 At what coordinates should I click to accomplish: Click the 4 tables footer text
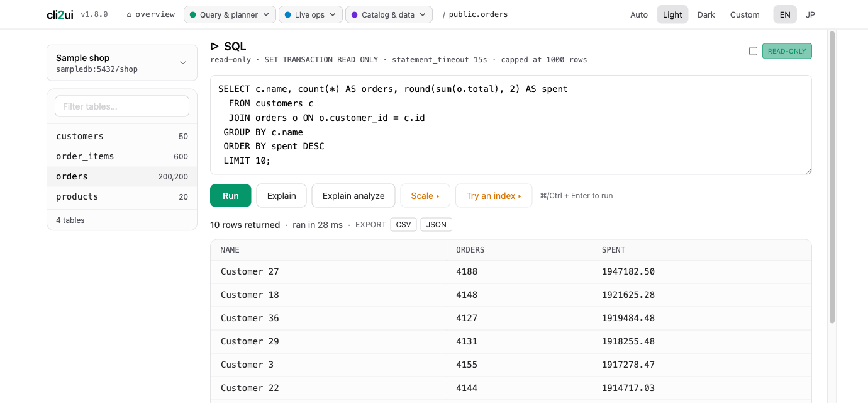coord(70,220)
